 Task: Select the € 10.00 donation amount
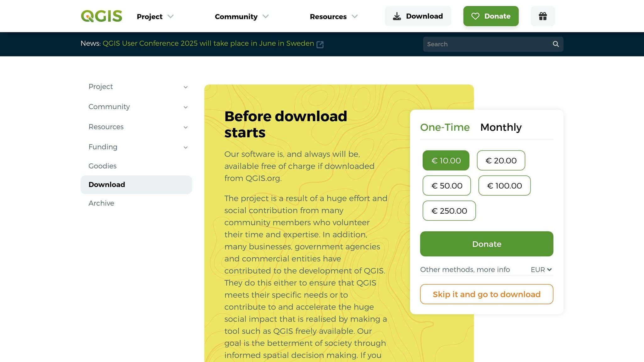(x=446, y=161)
